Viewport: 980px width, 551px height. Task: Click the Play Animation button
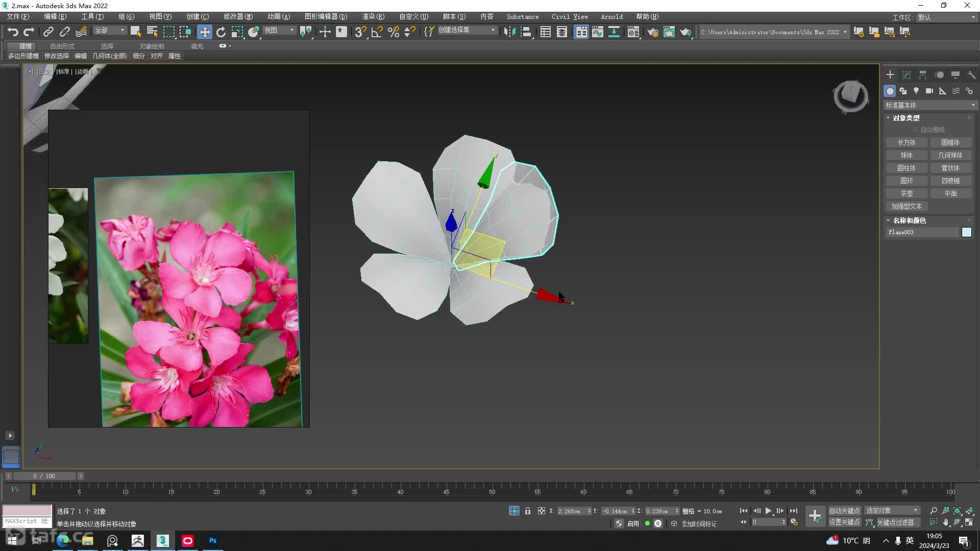click(768, 511)
